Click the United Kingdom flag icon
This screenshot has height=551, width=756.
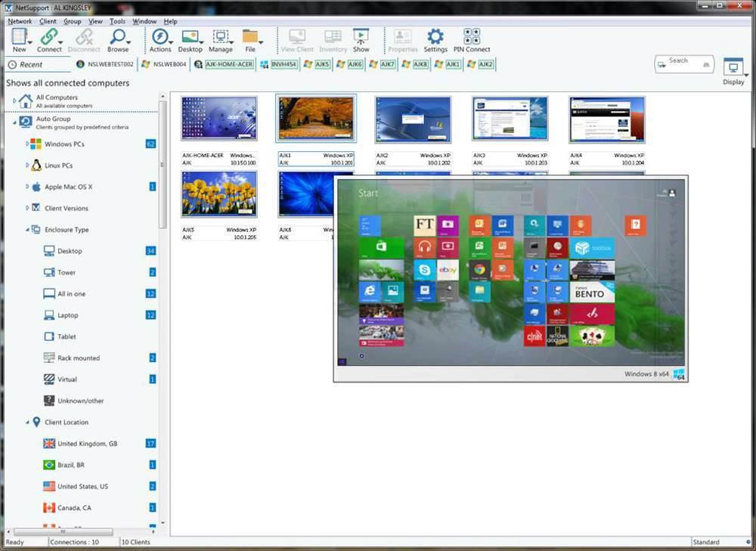click(49, 444)
